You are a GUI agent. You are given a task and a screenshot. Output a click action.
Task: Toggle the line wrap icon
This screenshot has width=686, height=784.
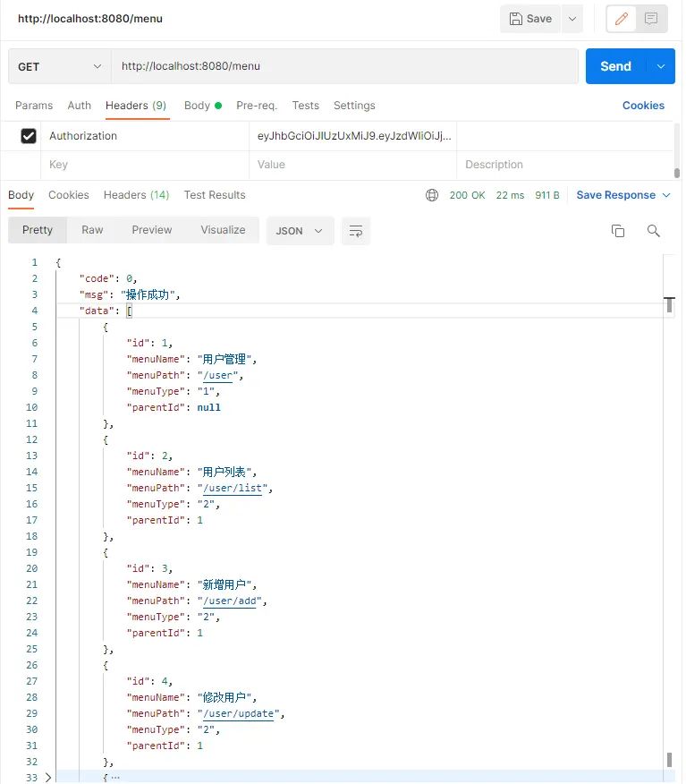355,231
